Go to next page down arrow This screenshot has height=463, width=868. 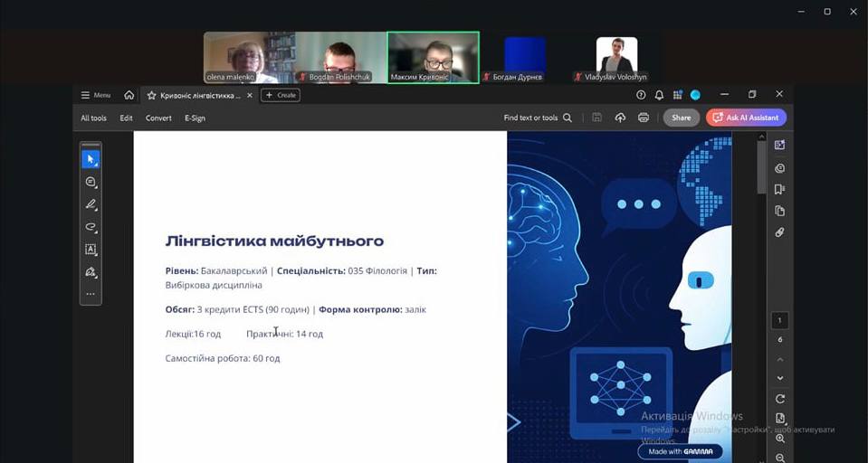780,378
